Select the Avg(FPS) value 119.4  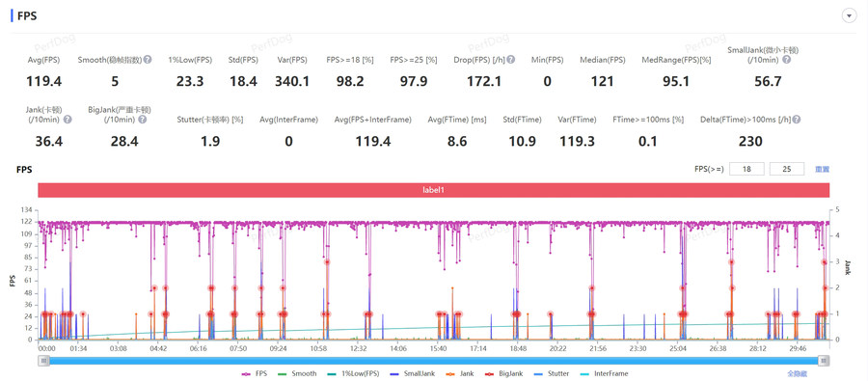43,82
